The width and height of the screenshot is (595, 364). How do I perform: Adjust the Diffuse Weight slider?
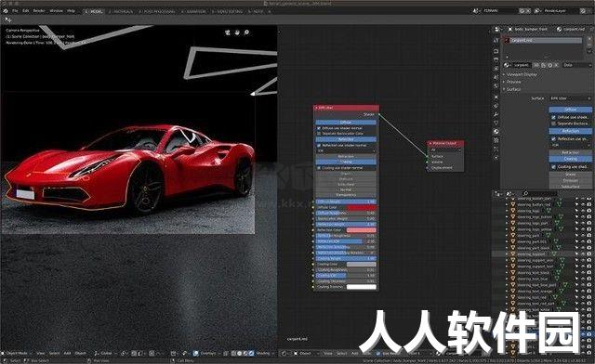346,201
